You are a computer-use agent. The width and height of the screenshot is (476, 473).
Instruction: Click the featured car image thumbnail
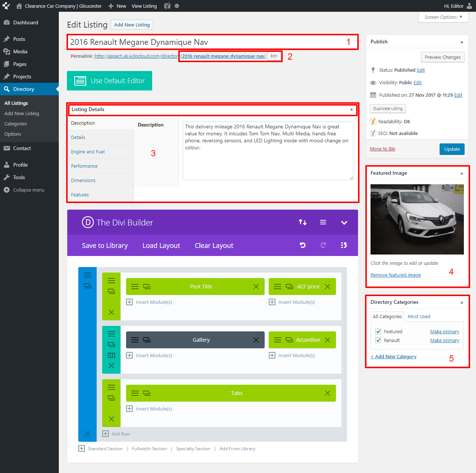[x=417, y=219]
